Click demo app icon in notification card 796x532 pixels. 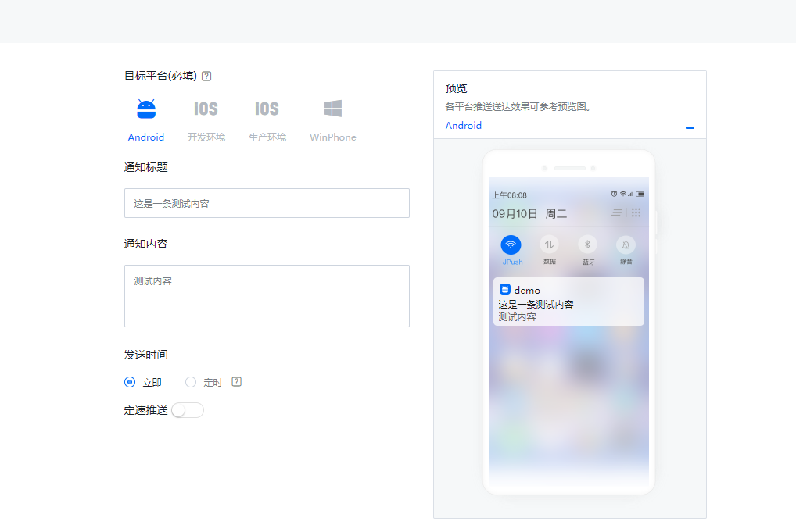coord(505,290)
